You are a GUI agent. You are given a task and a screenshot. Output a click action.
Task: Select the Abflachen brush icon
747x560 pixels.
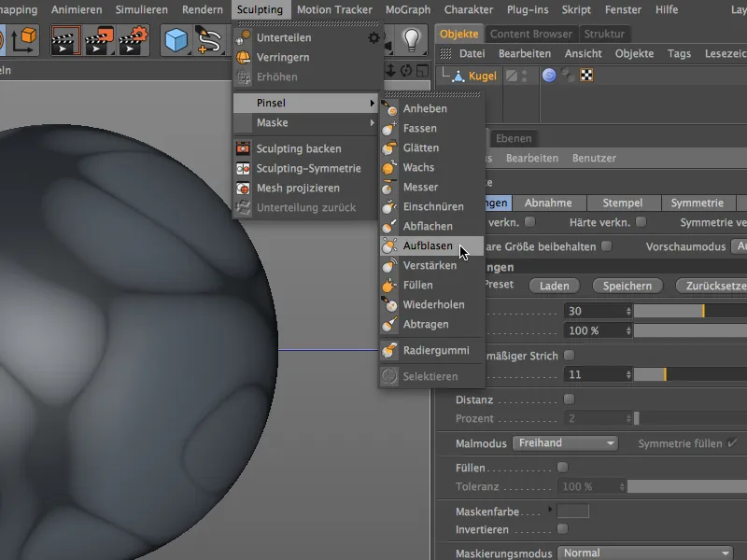coord(389,226)
